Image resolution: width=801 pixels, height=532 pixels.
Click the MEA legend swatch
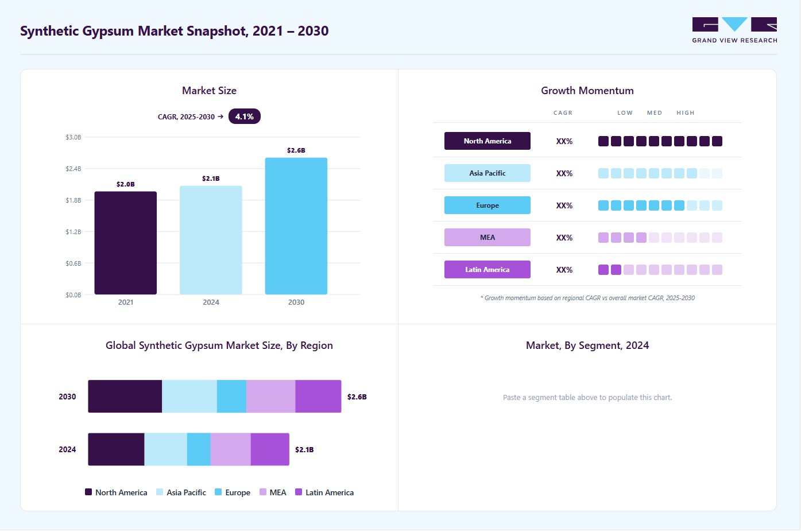click(263, 492)
